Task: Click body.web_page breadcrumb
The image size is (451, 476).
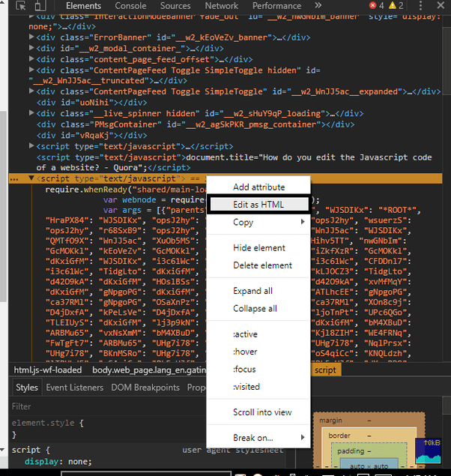Action: point(149,370)
